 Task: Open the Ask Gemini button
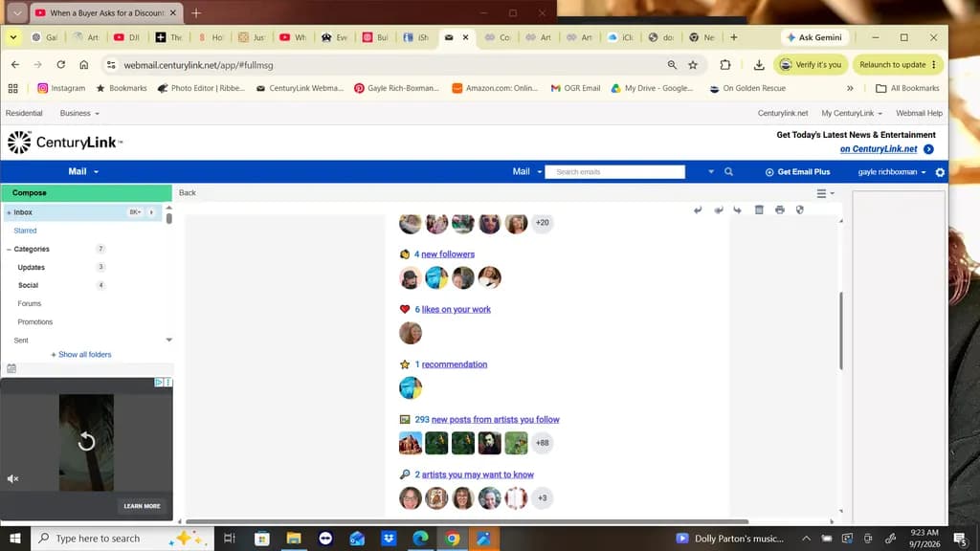814,37
